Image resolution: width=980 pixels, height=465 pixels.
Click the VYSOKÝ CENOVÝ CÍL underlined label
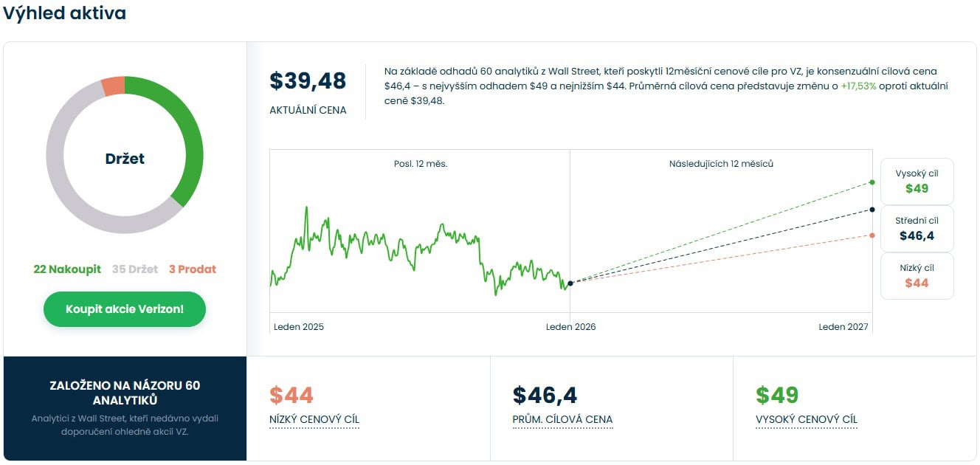coord(807,420)
